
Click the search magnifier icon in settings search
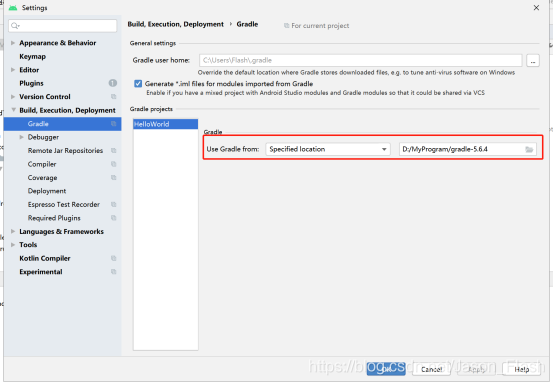(15, 25)
